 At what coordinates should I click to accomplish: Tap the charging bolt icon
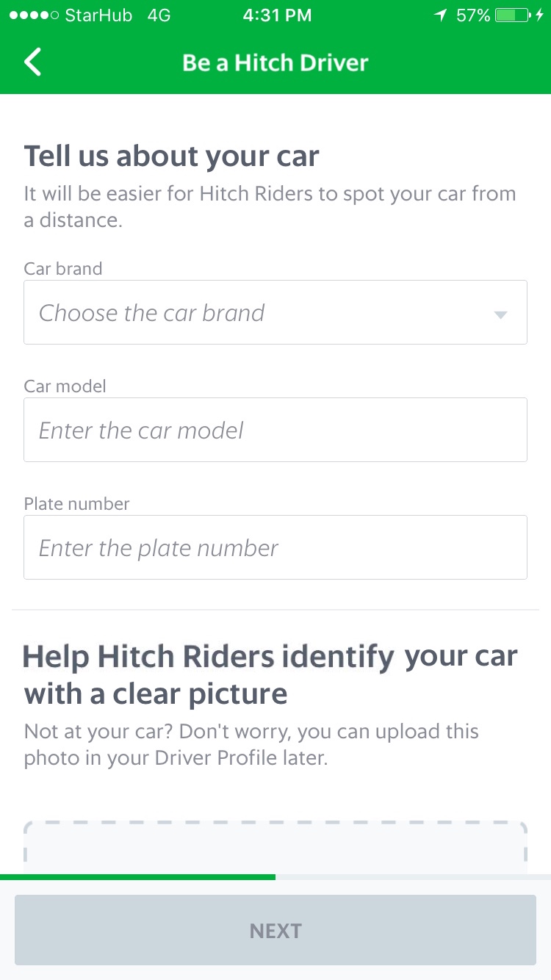tap(540, 15)
